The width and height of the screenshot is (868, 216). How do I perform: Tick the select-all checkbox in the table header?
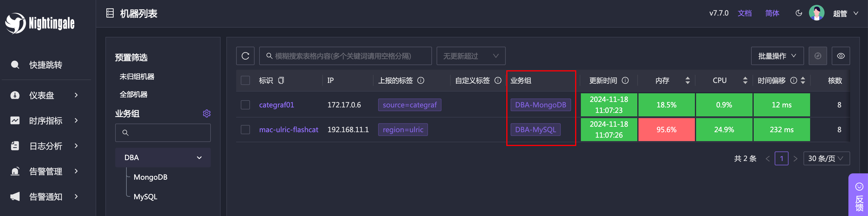245,81
